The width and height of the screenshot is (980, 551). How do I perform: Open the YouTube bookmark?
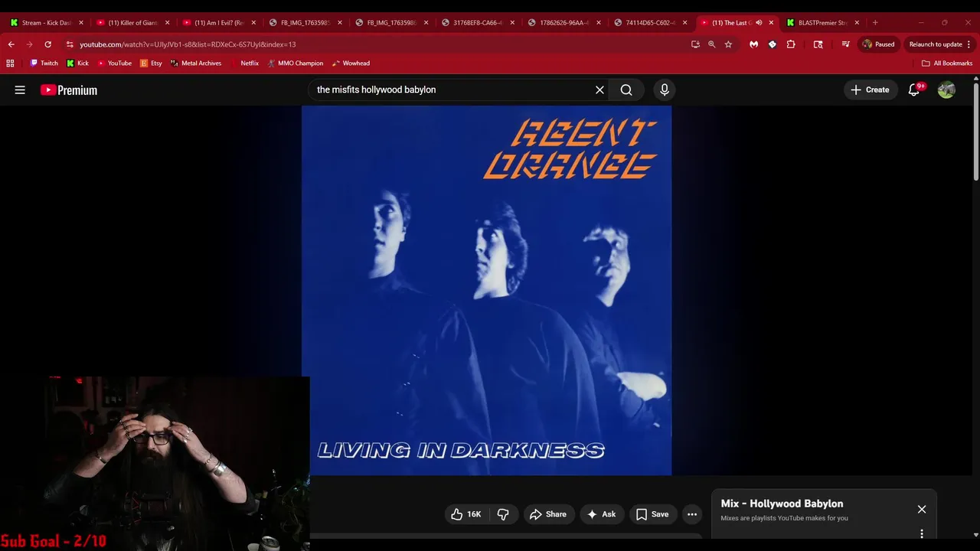click(x=114, y=64)
